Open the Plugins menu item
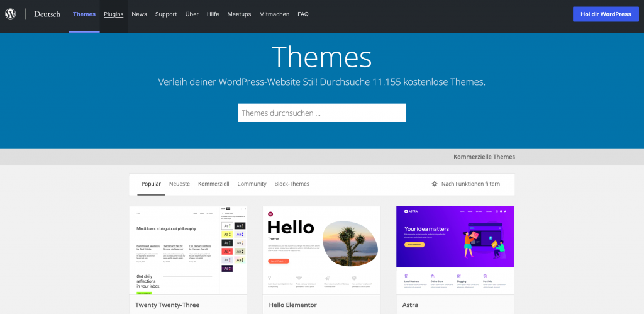 (113, 14)
